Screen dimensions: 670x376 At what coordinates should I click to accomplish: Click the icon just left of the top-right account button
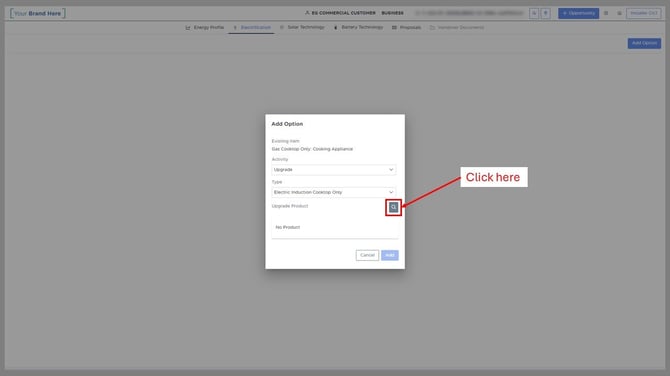point(619,13)
